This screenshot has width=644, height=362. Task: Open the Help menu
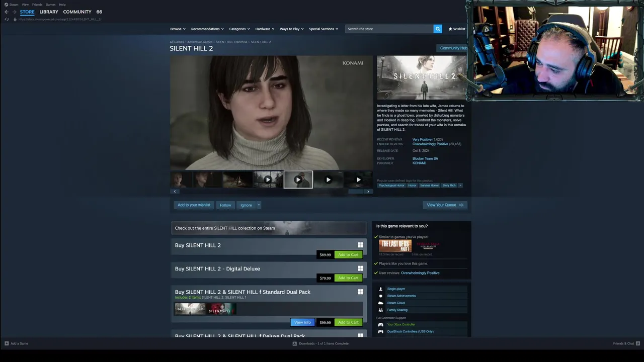[x=62, y=5]
